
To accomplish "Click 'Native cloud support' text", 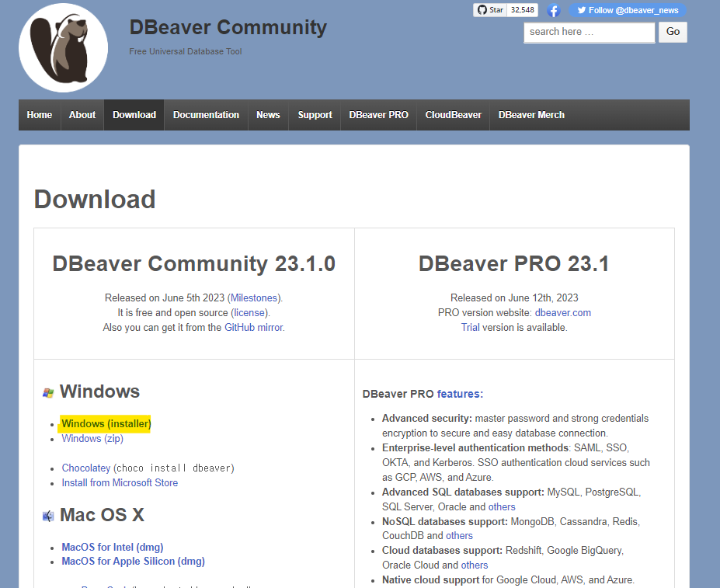I will tap(431, 580).
